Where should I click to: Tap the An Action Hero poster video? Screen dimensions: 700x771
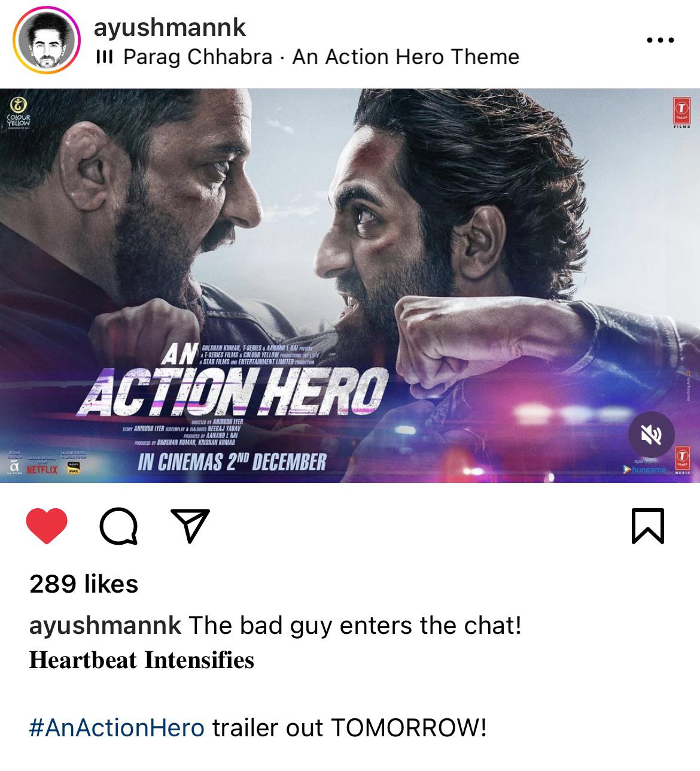(x=350, y=286)
